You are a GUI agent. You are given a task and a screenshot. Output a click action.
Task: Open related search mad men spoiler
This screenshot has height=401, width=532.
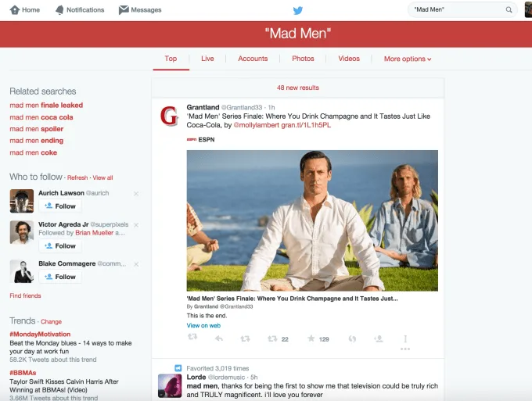pos(37,129)
